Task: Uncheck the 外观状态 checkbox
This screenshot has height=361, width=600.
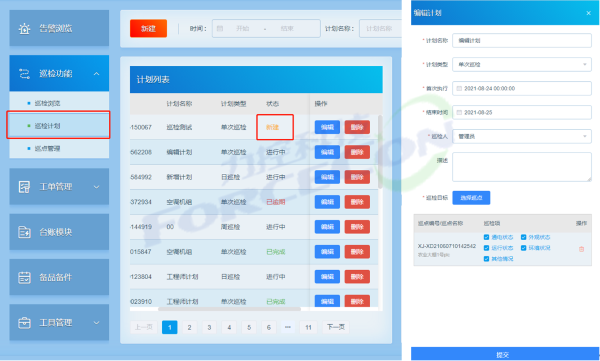Action: tap(523, 237)
